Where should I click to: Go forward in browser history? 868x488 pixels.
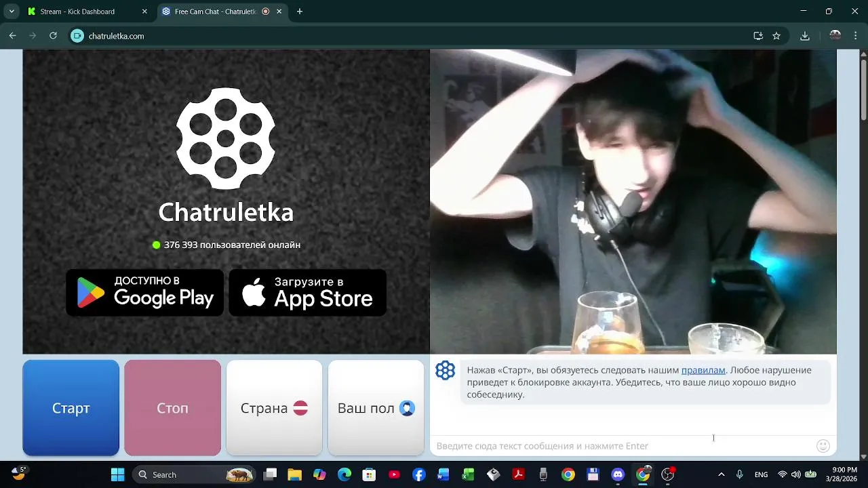coord(33,36)
